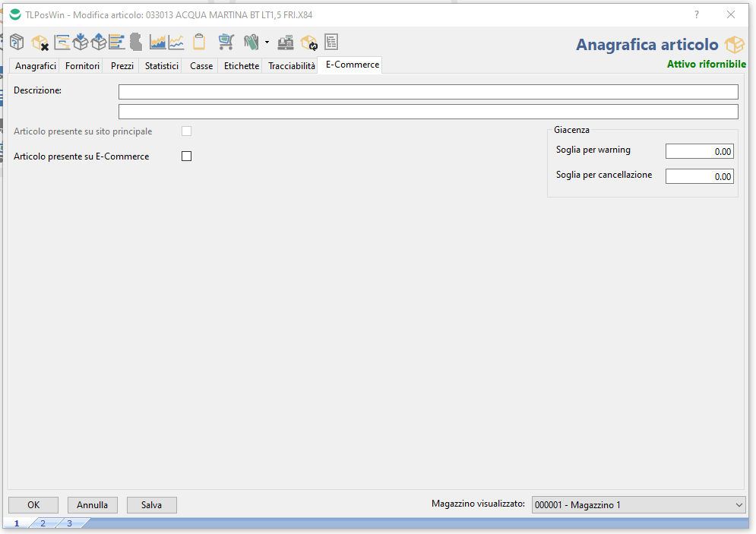This screenshot has width=756, height=534.
Task: Open the area chart statistics icon
Action: (158, 42)
